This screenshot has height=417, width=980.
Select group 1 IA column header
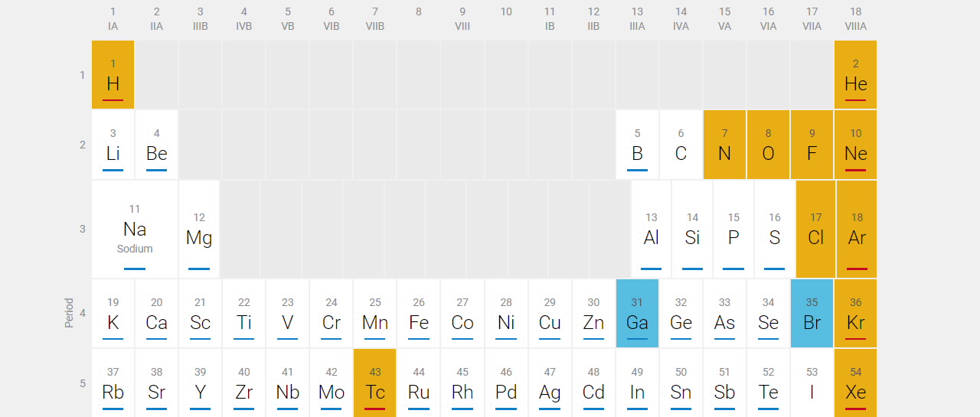click(113, 19)
